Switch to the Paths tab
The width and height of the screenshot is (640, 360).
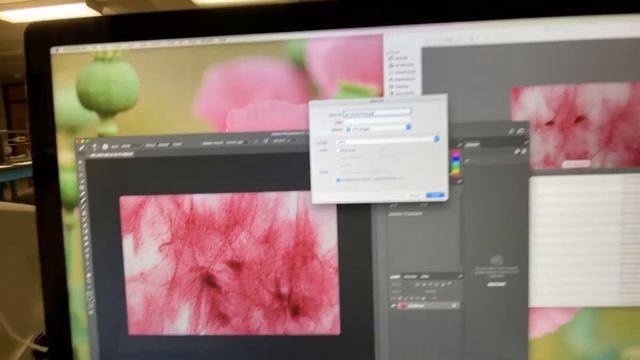tap(424, 277)
